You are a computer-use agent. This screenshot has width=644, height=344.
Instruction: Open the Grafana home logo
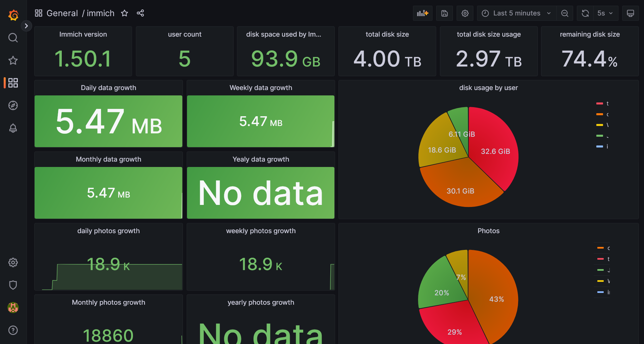(13, 15)
